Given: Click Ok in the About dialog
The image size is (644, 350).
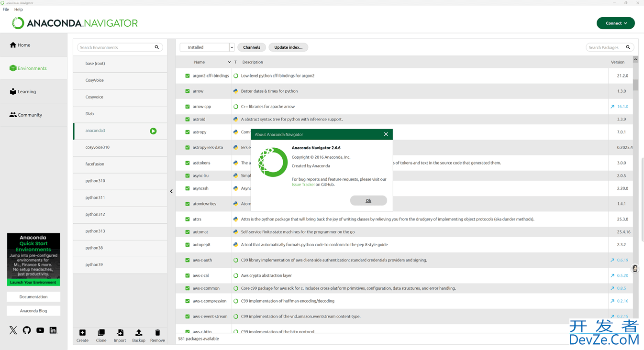Looking at the screenshot, I should [368, 201].
